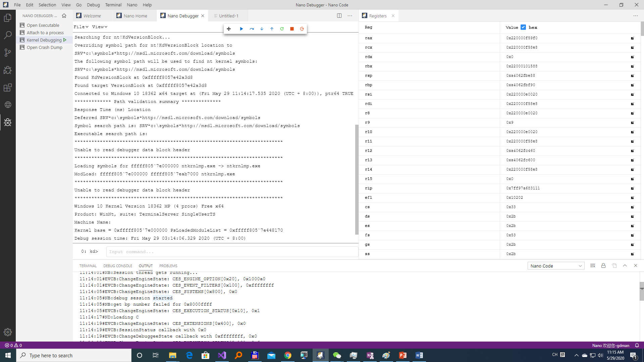This screenshot has height=362, width=644.
Task: Click the output panel scrollbar thumb
Action: [x=642, y=291]
